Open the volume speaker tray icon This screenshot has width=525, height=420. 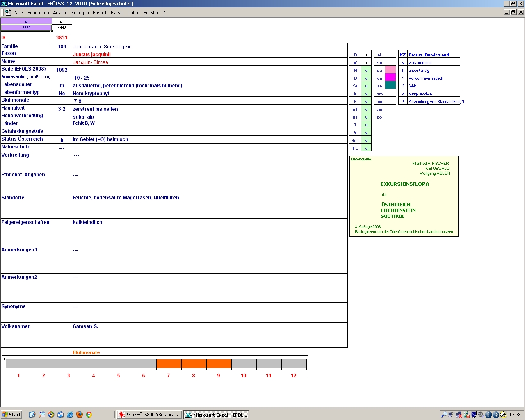[x=481, y=415]
